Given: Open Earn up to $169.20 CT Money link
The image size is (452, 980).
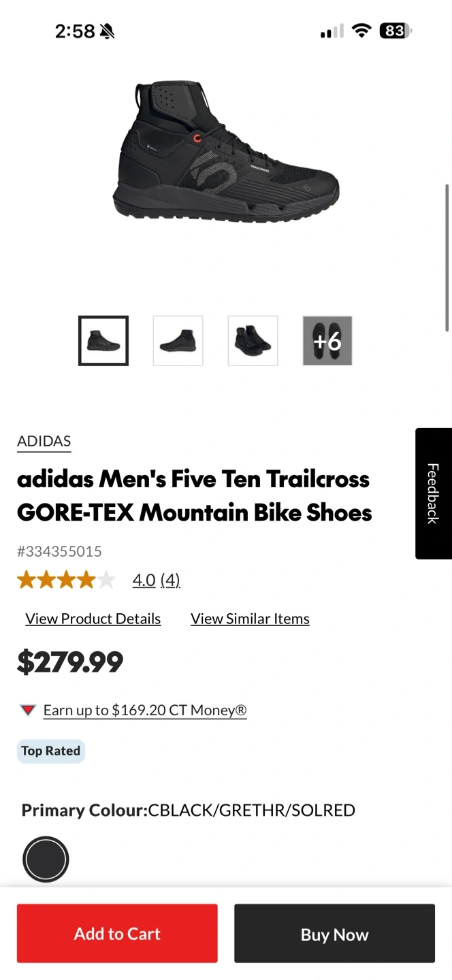Looking at the screenshot, I should [x=145, y=710].
